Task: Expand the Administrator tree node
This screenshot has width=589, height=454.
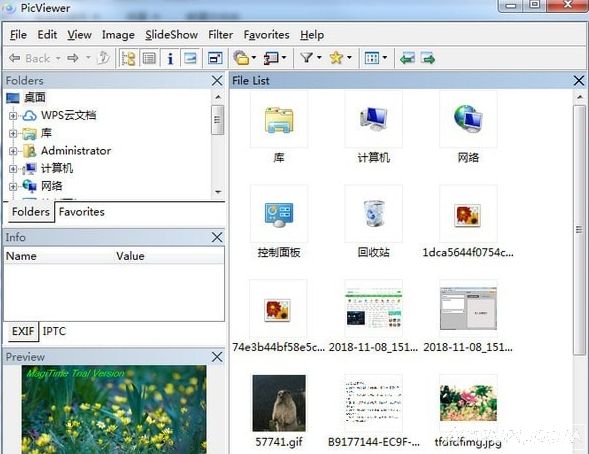Action: 13,151
